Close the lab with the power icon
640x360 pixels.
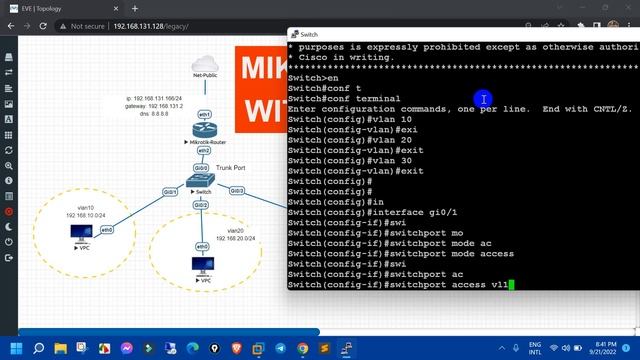9,242
